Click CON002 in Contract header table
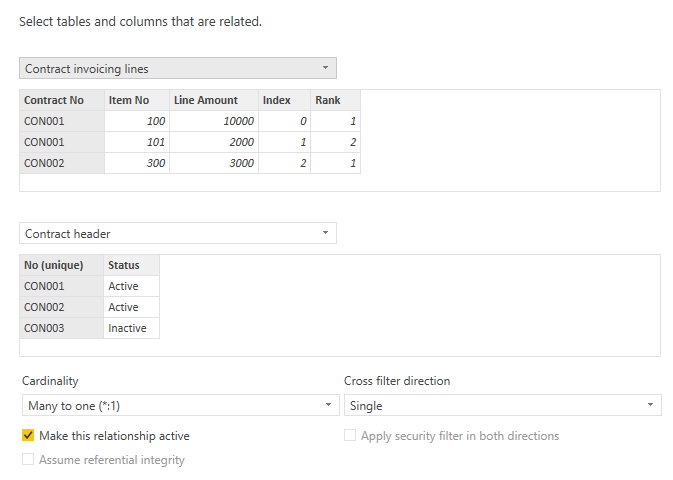Screen dimensions: 673x480 [x=61, y=307]
